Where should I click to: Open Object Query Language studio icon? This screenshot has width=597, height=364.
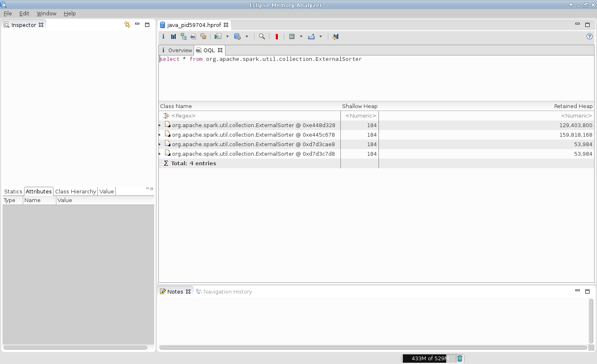pos(193,36)
